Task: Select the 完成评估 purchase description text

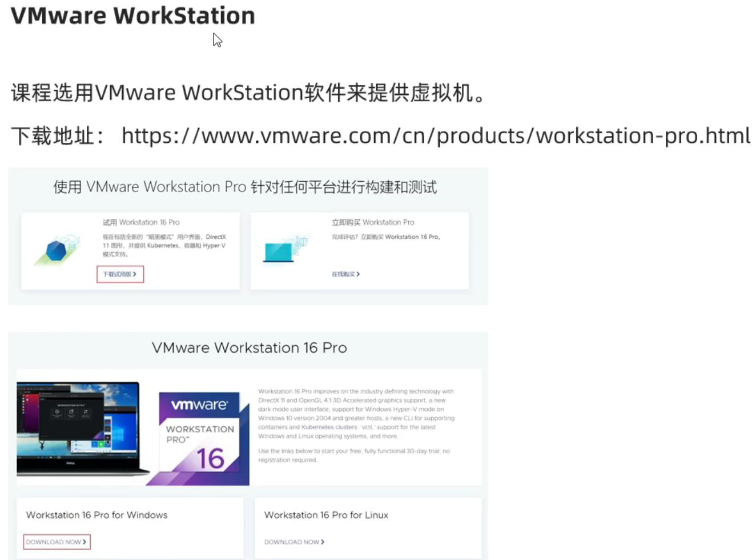Action: 386,237
